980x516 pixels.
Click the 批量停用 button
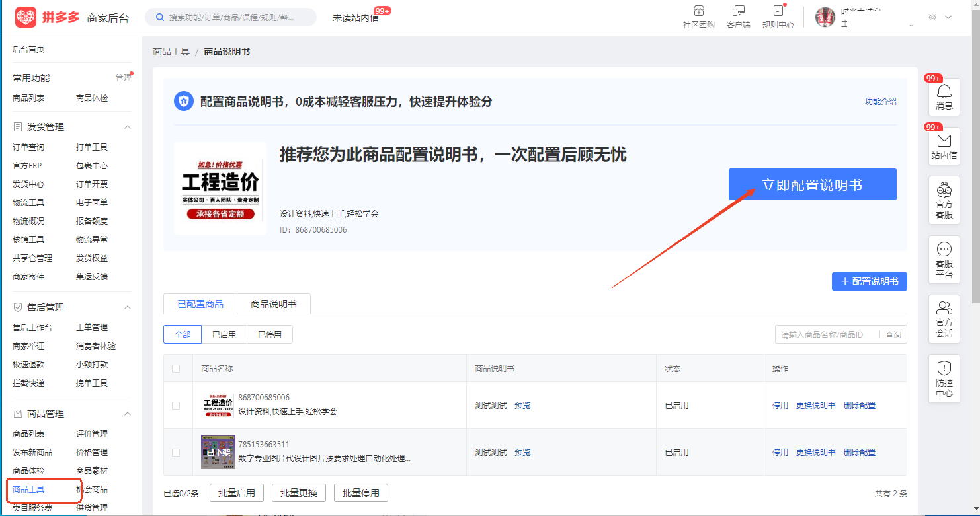(x=361, y=493)
